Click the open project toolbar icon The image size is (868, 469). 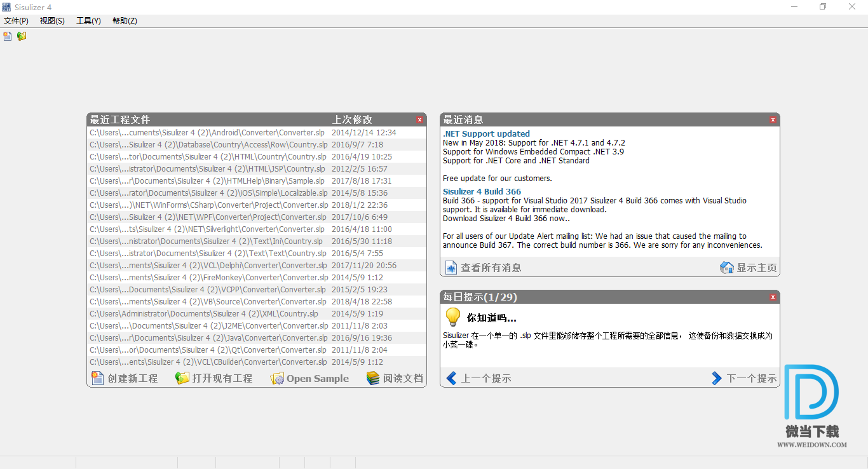pyautogui.click(x=22, y=36)
